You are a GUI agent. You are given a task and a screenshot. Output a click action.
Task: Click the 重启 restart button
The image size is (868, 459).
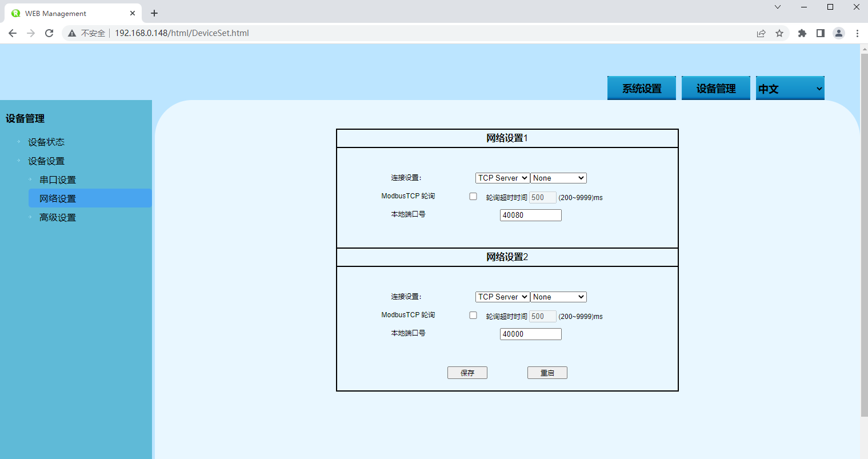pos(547,373)
